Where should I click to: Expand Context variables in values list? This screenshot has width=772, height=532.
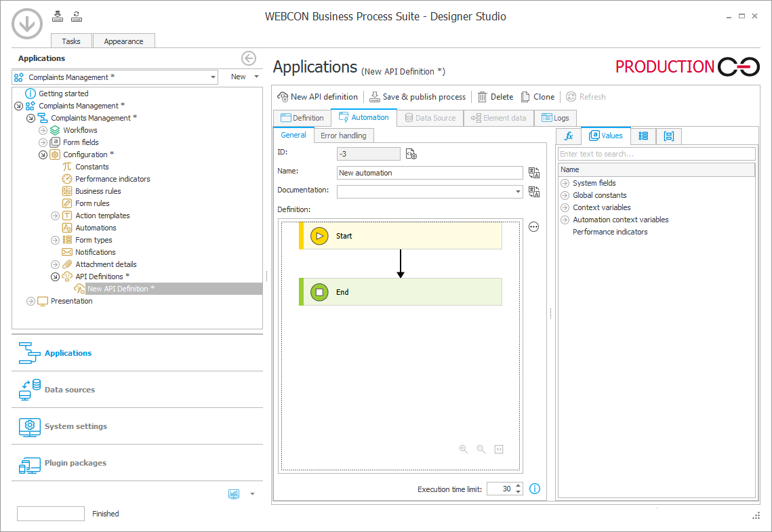point(565,207)
